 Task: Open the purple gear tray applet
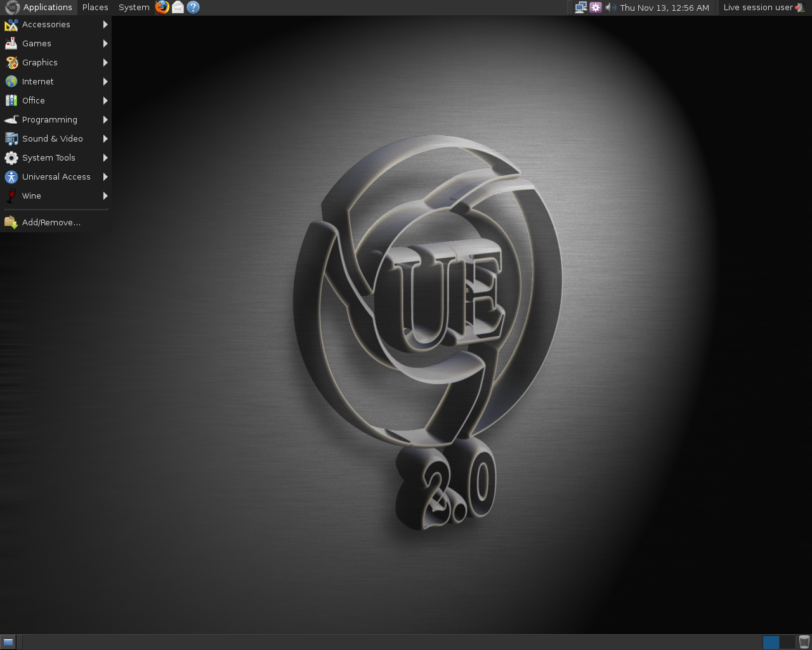click(596, 8)
